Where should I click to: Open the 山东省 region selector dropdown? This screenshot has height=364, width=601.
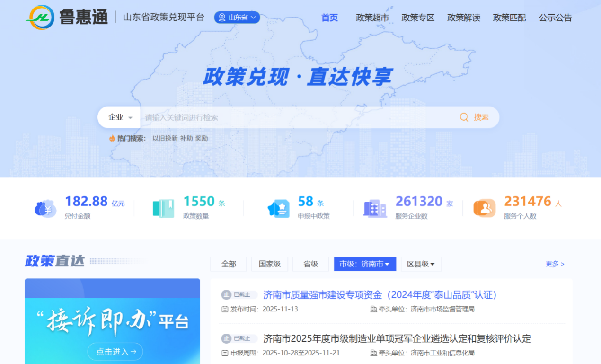pyautogui.click(x=237, y=18)
